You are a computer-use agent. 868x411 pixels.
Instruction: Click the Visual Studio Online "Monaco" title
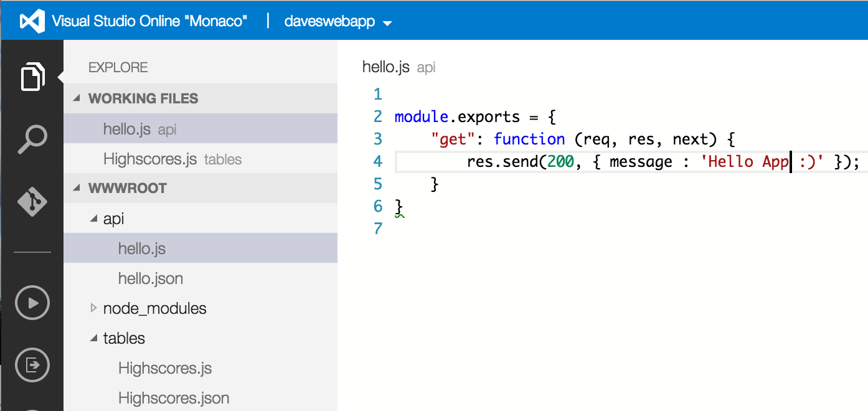click(149, 21)
